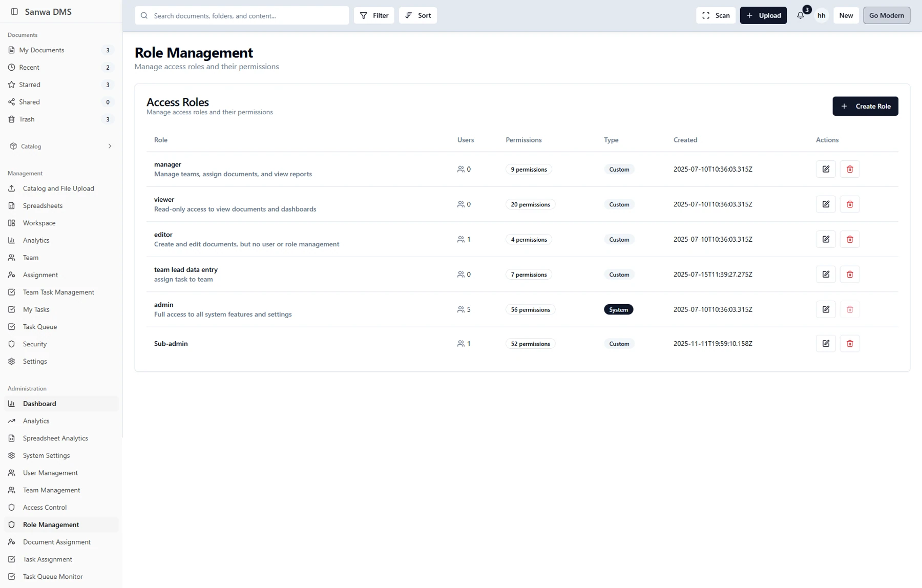This screenshot has width=922, height=588.
Task: Delete the manager role
Action: pyautogui.click(x=850, y=169)
